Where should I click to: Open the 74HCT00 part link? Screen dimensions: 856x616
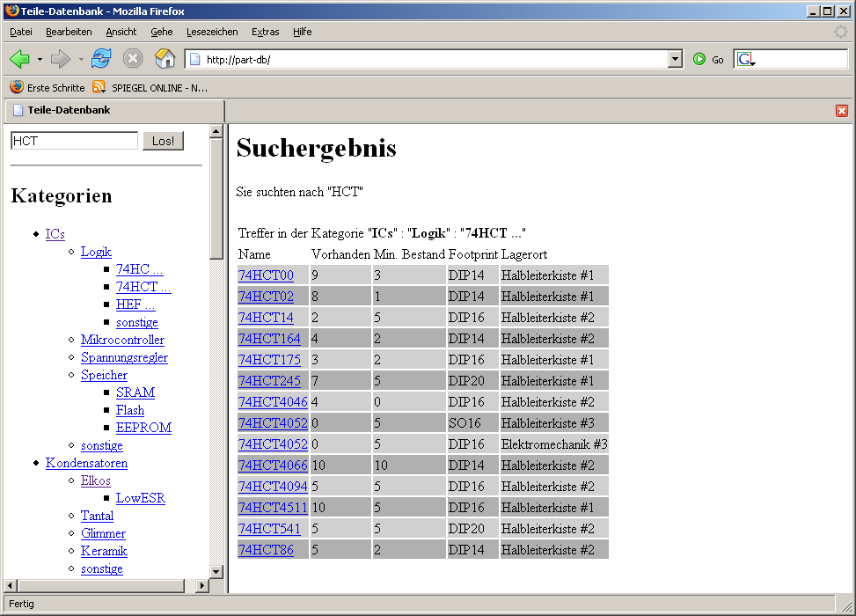[266, 275]
